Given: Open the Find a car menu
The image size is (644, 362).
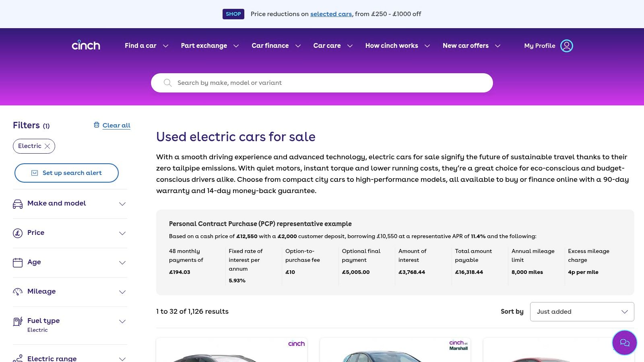Looking at the screenshot, I should [x=147, y=46].
